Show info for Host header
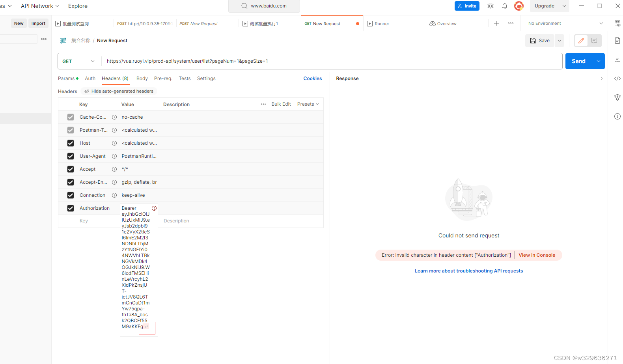The width and height of the screenshot is (623, 364). (114, 143)
